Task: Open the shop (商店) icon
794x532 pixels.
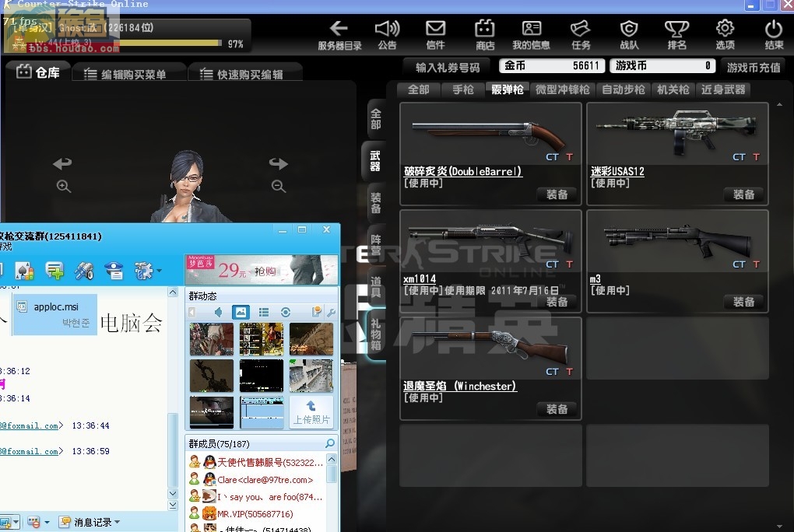Action: click(485, 34)
